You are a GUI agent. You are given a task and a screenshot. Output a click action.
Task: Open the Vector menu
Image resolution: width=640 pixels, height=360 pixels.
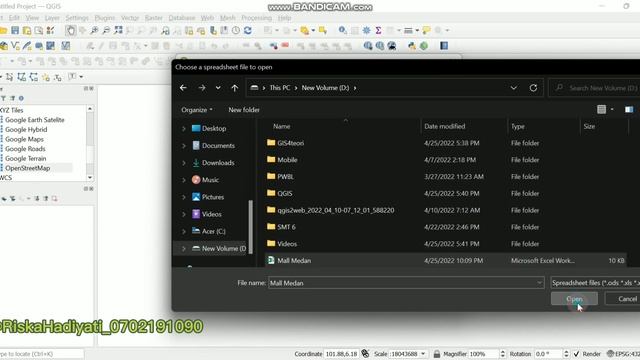(x=130, y=18)
